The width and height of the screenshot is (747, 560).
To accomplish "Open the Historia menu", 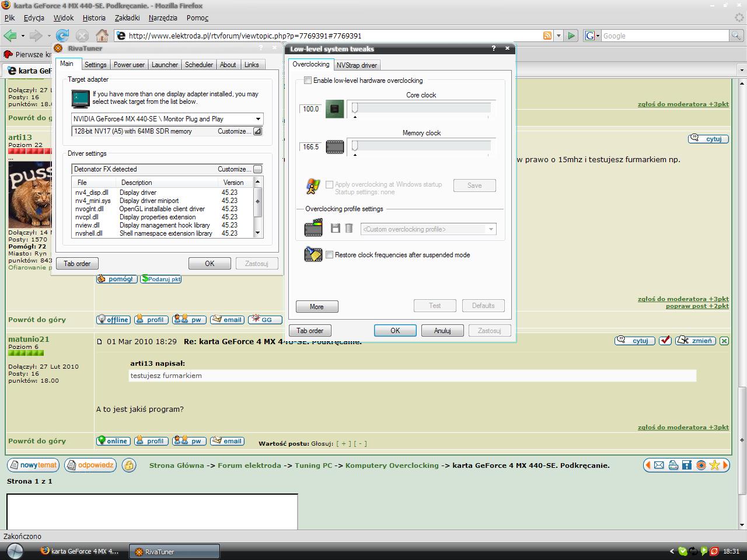I will coord(94,18).
